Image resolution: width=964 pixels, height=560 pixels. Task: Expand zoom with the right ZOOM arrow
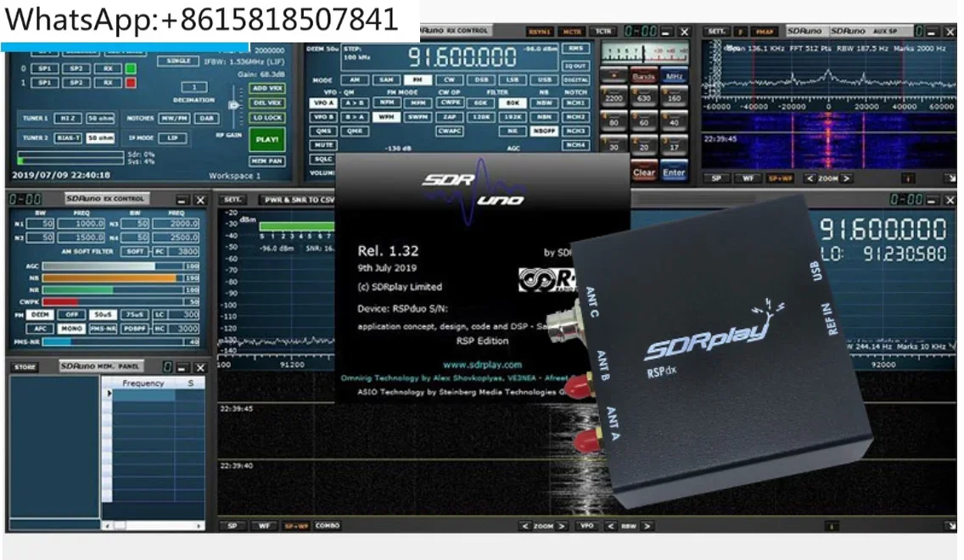tap(561, 527)
